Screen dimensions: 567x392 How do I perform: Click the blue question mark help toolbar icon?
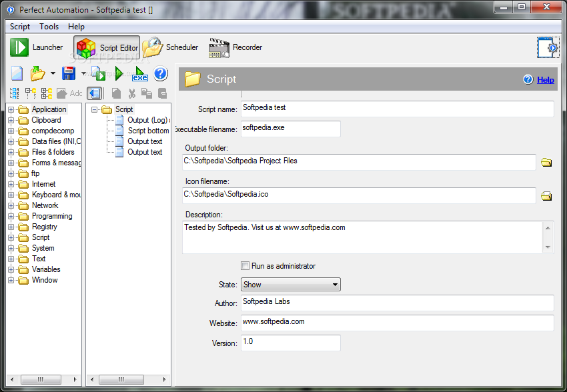point(160,73)
